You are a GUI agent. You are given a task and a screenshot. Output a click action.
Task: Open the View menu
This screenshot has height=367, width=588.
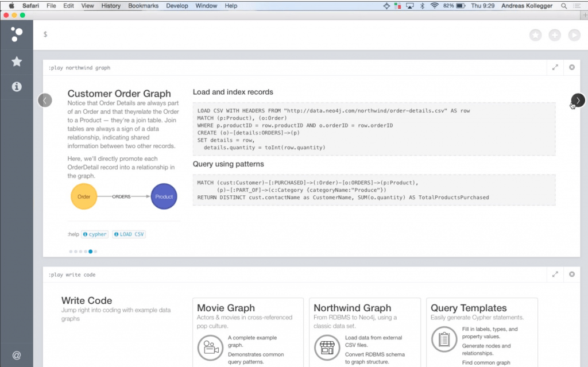(87, 6)
